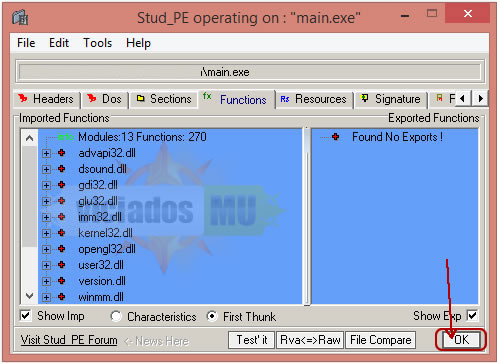The width and height of the screenshot is (497, 363).
Task: Click the red cross icon beside dsound.dll
Action: (61, 169)
